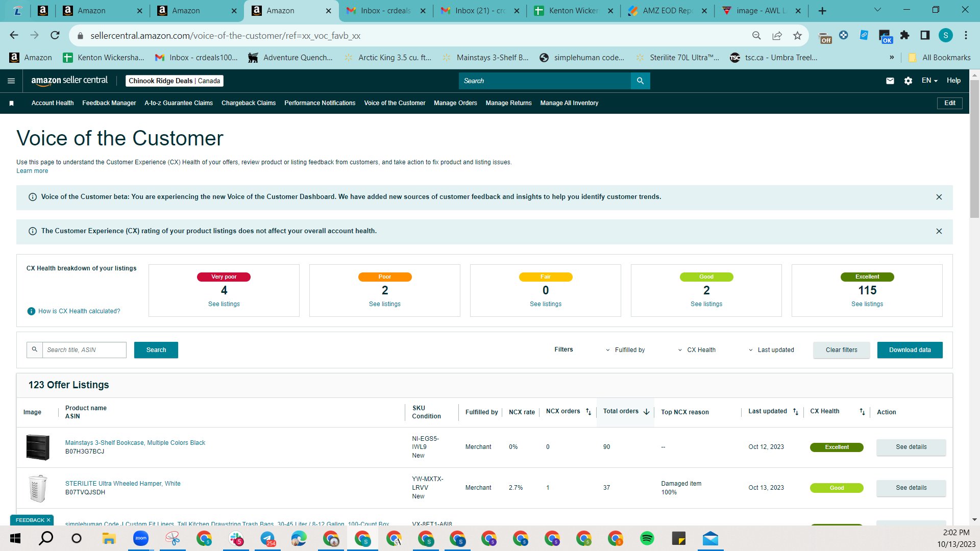Switch to the AMZ EOD Report browser tab

point(667,11)
